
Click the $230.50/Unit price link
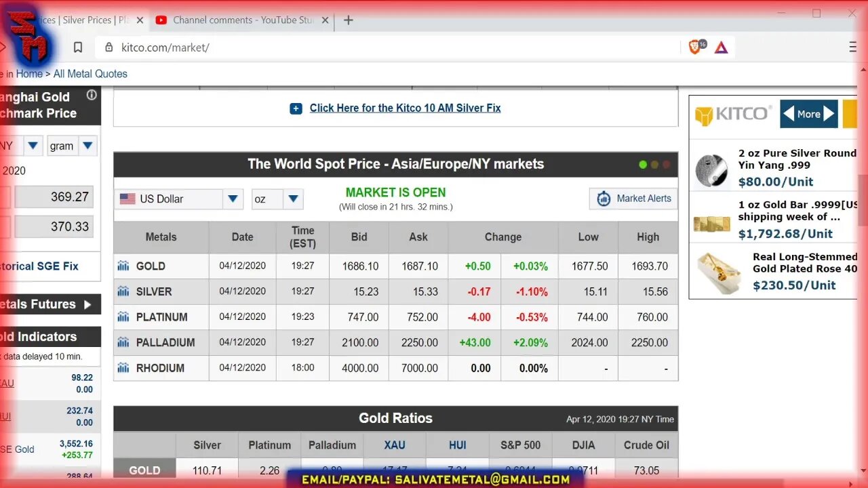[x=794, y=285]
